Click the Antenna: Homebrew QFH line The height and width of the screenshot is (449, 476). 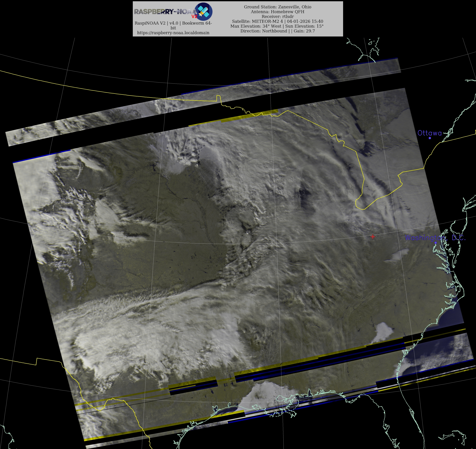[277, 12]
